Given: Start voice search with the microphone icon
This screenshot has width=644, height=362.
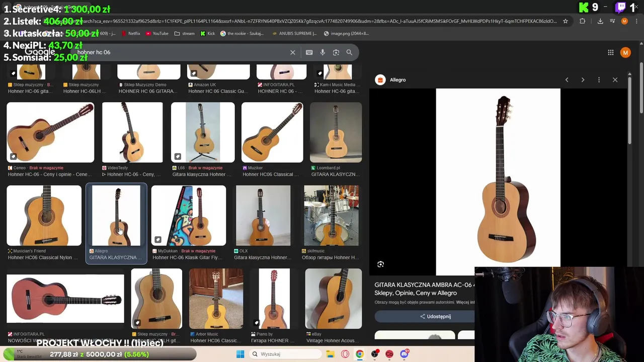Looking at the screenshot, I should 323,52.
